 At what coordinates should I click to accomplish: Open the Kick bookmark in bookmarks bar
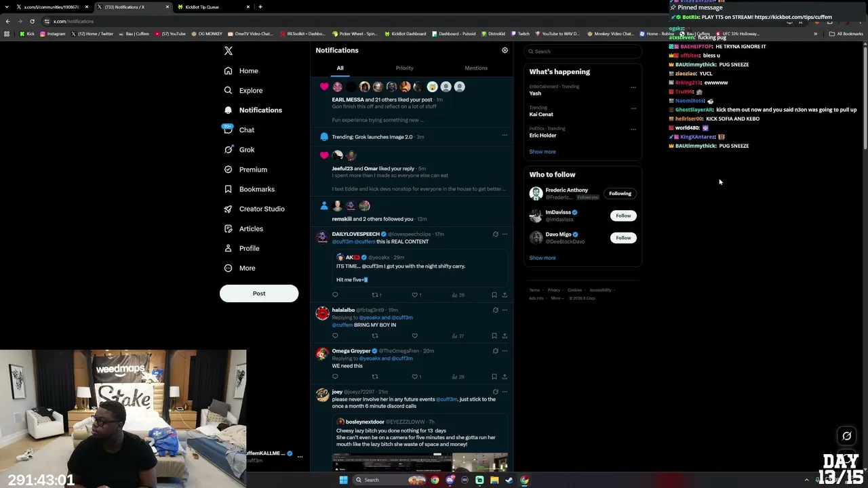pos(27,33)
